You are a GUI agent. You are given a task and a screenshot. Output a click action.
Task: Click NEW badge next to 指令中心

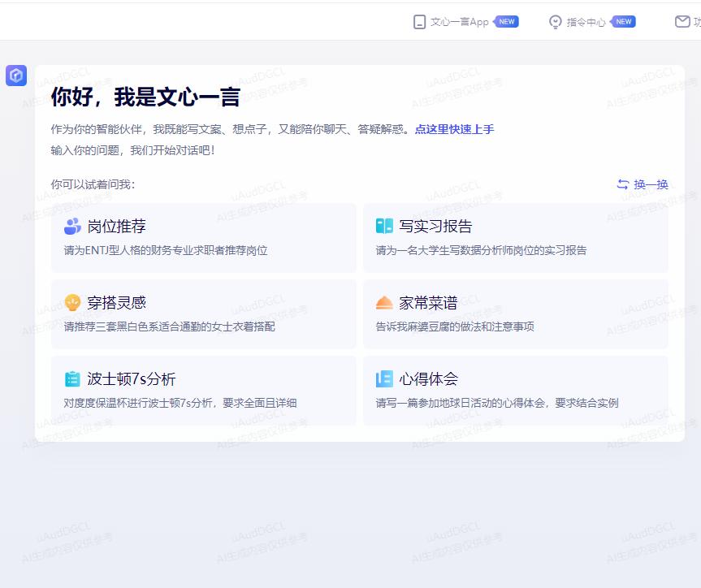pyautogui.click(x=623, y=21)
